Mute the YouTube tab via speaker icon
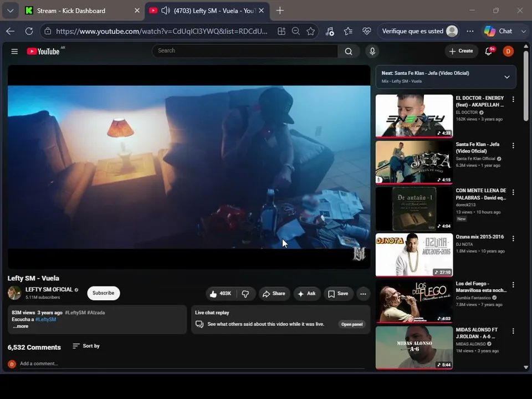The height and width of the screenshot is (399, 532). [165, 11]
